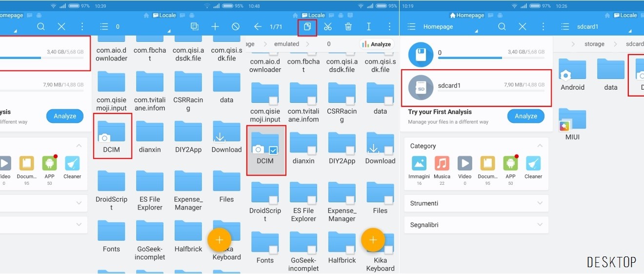Tap the X icon on the full Homepage toolbar
The width and height of the screenshot is (644, 274).
coord(522,27)
